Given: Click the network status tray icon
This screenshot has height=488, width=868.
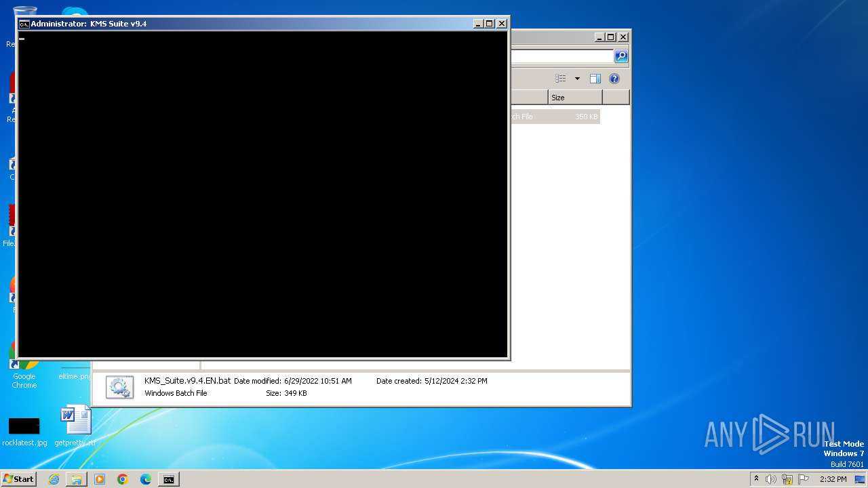Looking at the screenshot, I should tap(787, 479).
